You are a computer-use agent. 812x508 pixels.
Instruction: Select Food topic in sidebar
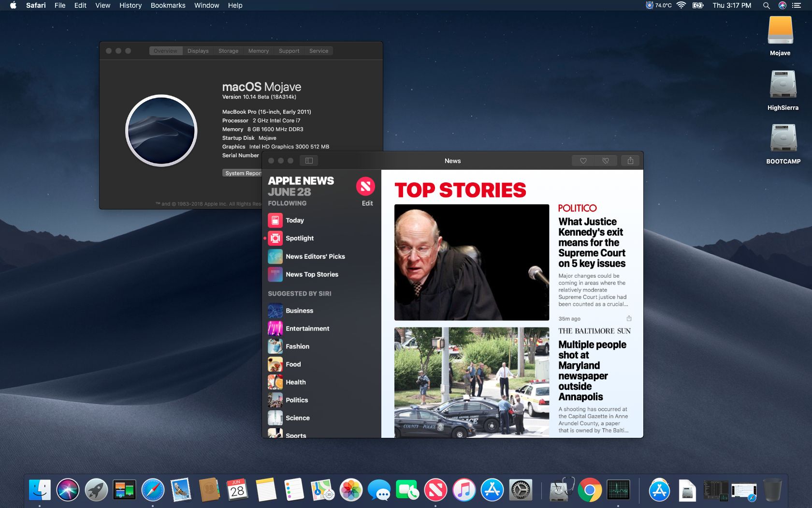tap(321, 364)
